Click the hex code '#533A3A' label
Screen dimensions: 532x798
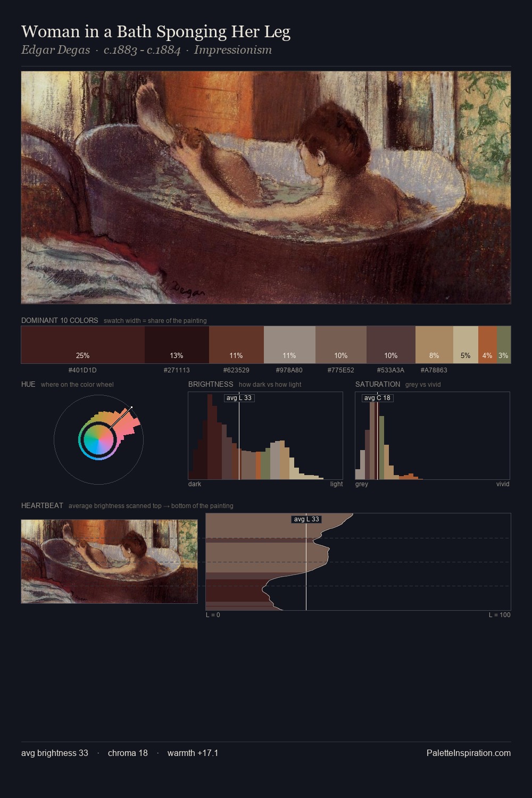390,370
